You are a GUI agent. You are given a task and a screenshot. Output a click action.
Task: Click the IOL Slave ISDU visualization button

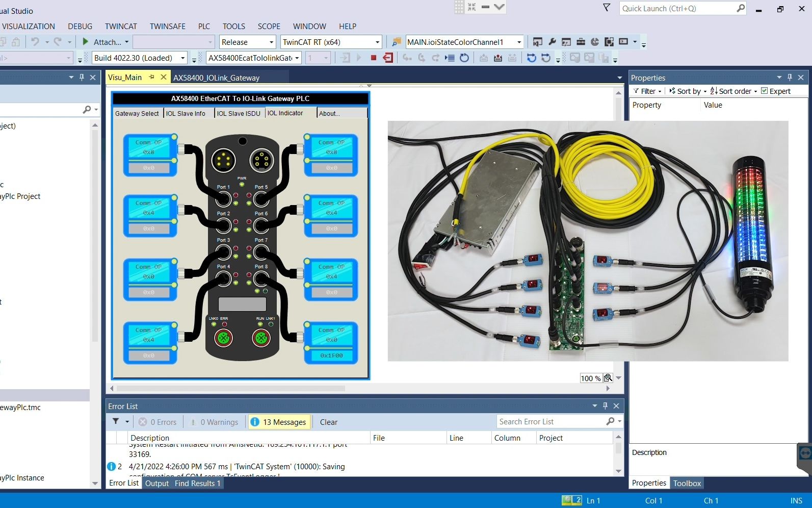(x=239, y=113)
